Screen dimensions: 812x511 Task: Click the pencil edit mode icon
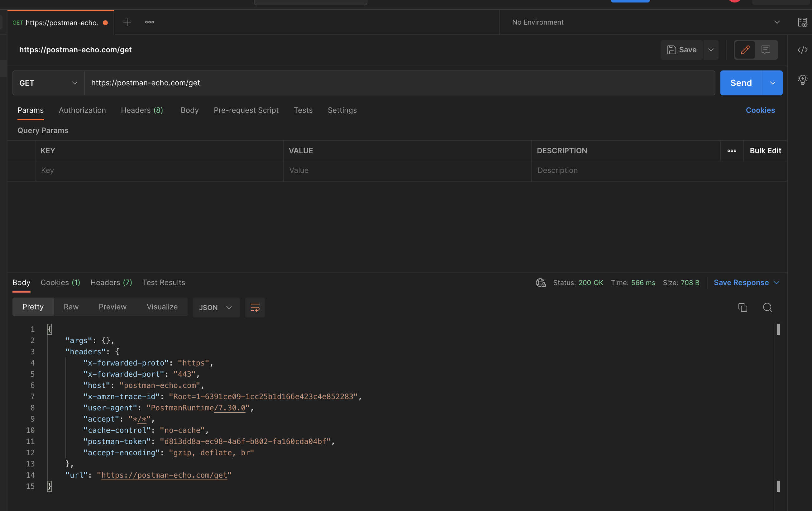click(x=745, y=50)
